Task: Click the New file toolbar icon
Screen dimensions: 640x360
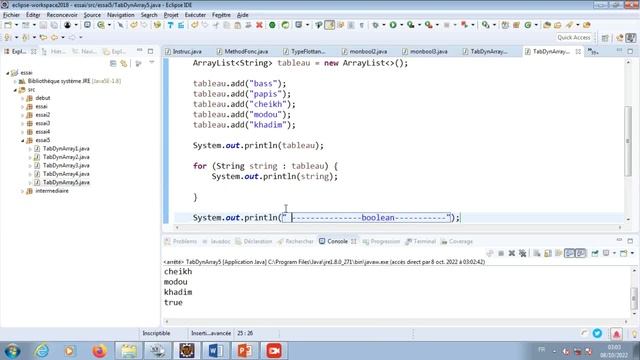Action: click(8, 25)
